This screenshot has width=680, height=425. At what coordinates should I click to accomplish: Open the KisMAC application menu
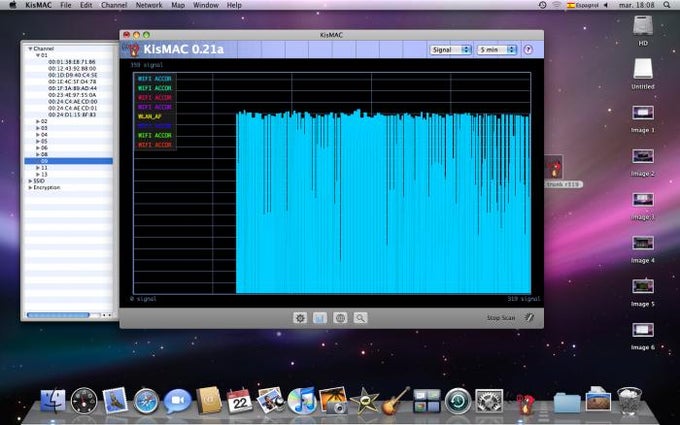click(38, 5)
